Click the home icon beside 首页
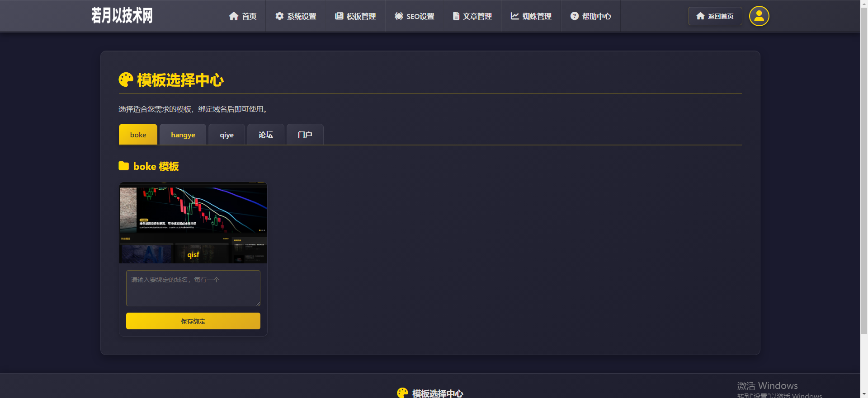This screenshot has width=868, height=398. point(233,16)
